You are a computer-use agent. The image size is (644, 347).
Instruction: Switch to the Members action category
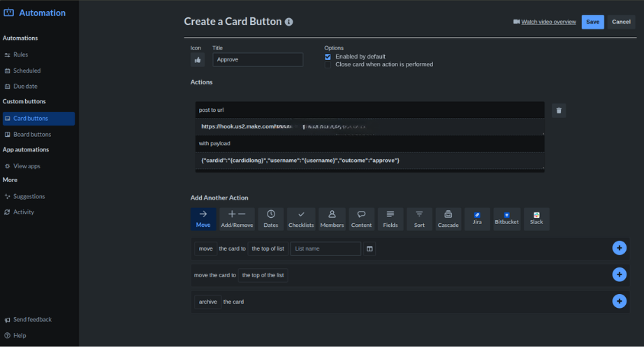coord(332,219)
